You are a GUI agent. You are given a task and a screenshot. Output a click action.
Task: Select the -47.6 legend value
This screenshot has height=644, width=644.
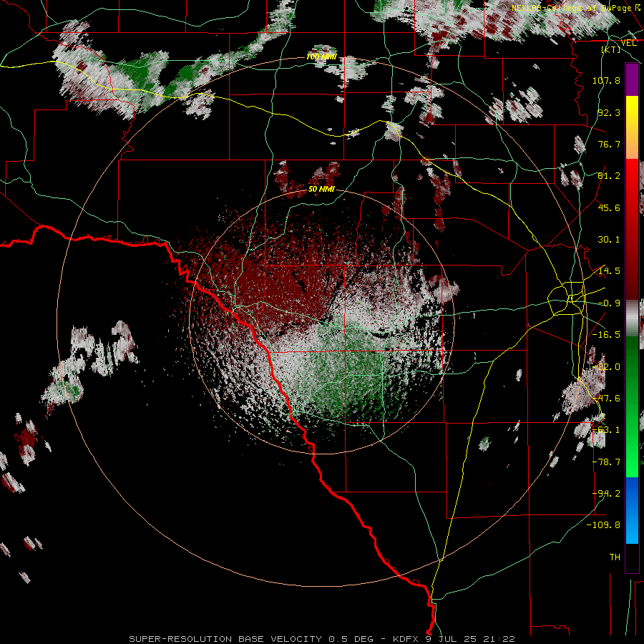click(x=606, y=399)
